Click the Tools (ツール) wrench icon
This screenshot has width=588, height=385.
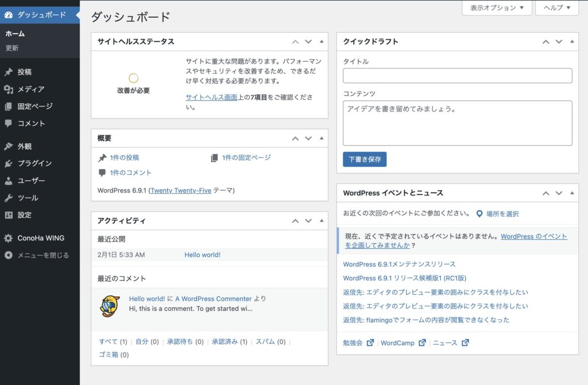click(8, 198)
